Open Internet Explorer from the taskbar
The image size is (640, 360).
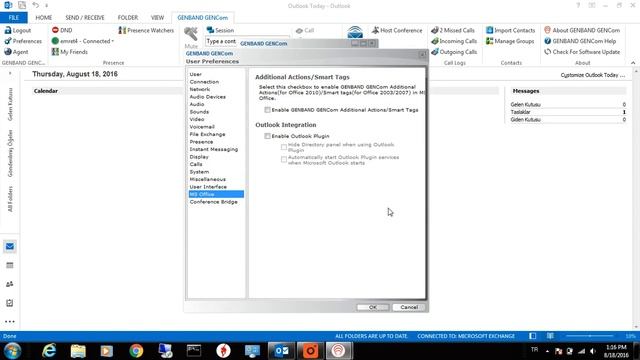pos(49,351)
